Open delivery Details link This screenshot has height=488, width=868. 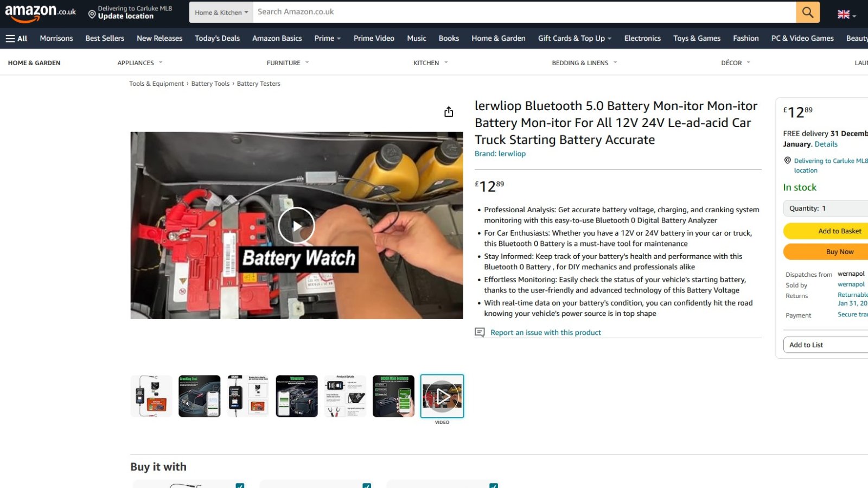pyautogui.click(x=826, y=144)
